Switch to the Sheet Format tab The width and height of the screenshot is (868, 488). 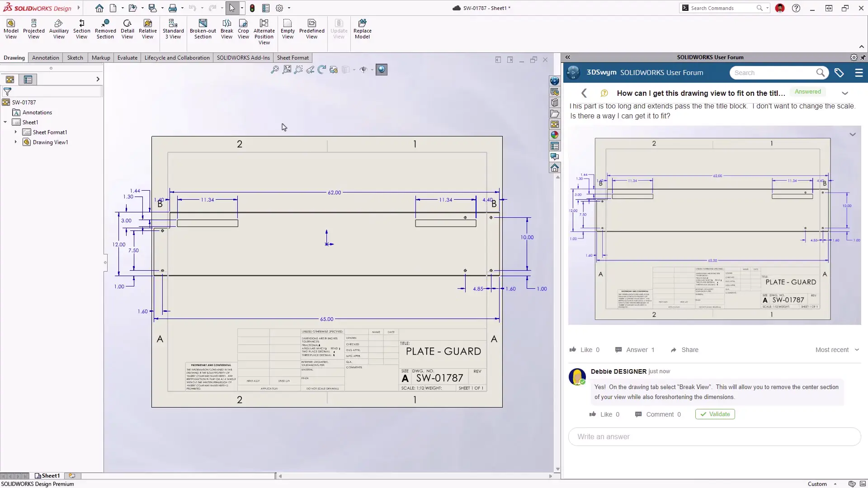coord(293,57)
